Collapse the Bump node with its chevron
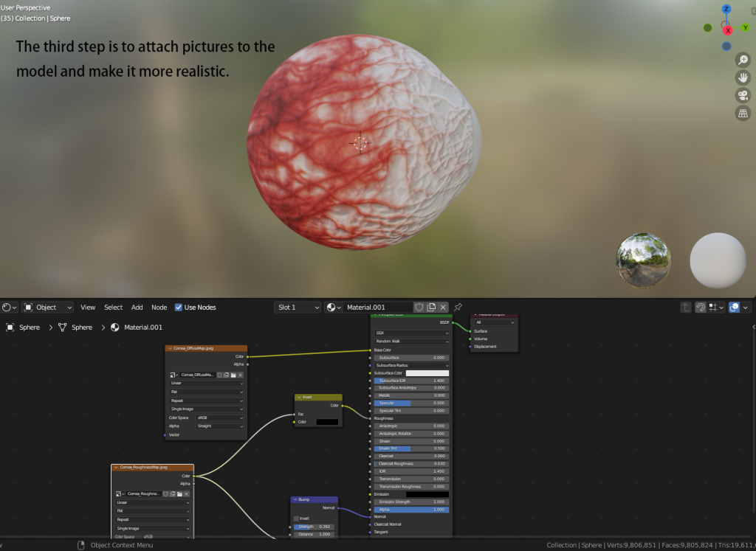Image resolution: width=756 pixels, height=551 pixels. (295, 499)
